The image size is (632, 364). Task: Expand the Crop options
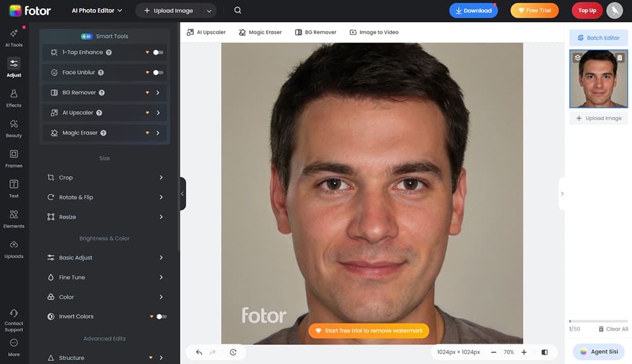pos(104,178)
